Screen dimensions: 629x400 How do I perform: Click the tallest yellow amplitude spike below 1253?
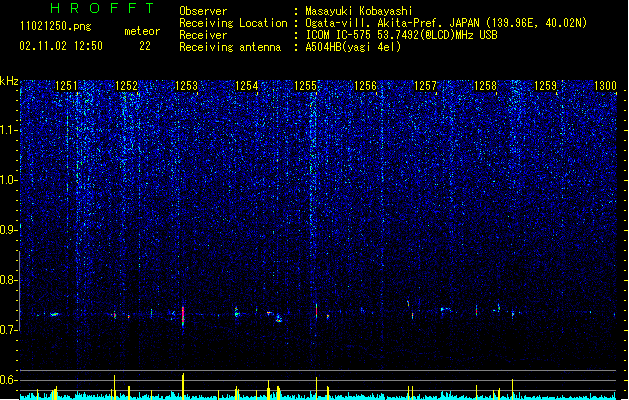(183, 386)
